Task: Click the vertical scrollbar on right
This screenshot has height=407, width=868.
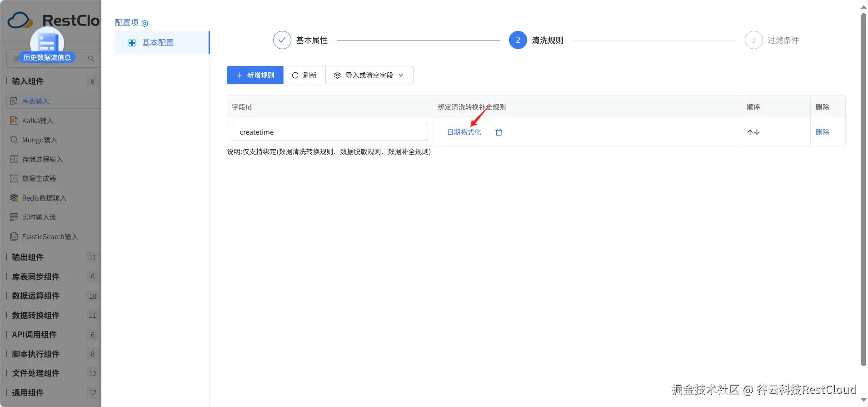Action: [x=863, y=189]
